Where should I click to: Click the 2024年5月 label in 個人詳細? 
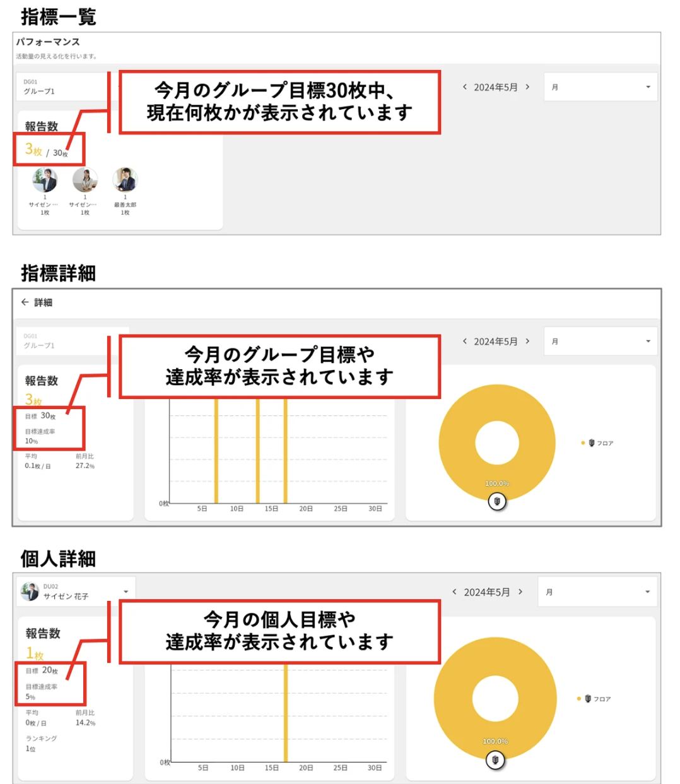(x=486, y=592)
